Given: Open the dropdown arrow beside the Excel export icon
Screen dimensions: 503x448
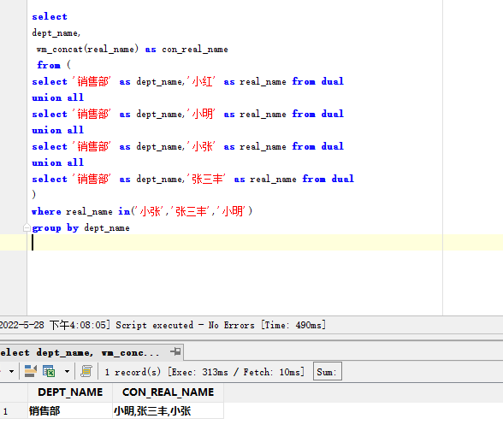Looking at the screenshot, I should 67,372.
